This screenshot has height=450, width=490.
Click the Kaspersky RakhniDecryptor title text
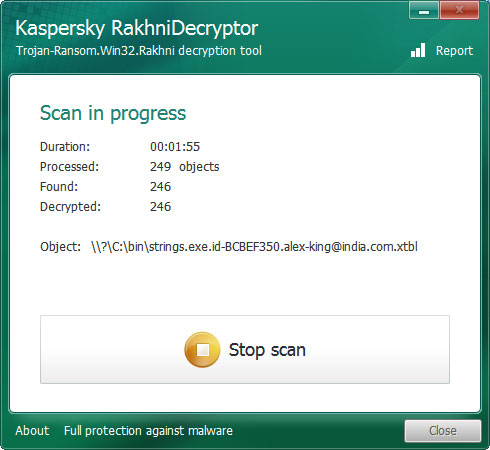[137, 28]
